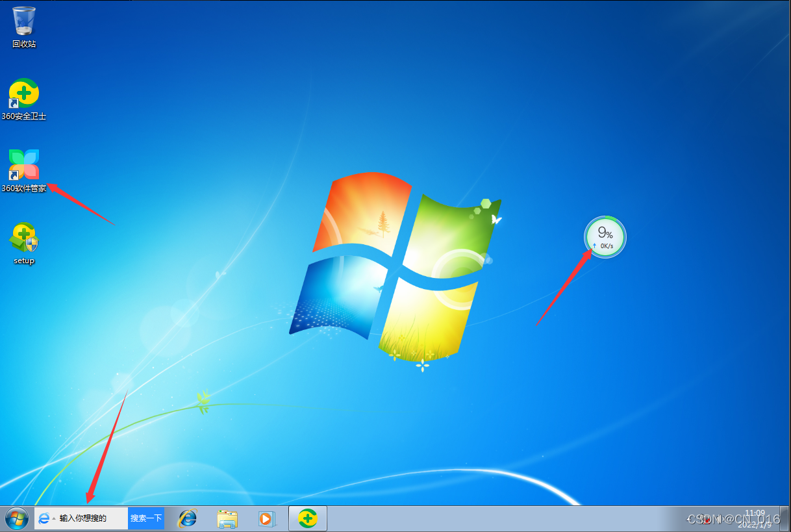Select the 360软件管家 desktop shortcut
The width and height of the screenshot is (791, 532).
coord(24,171)
